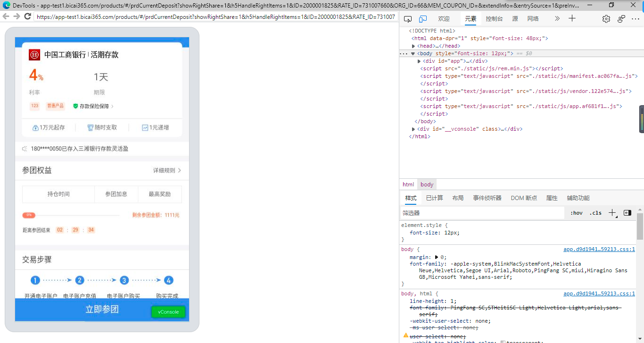Open the 布局 tab
Image resolution: width=644 pixels, height=343 pixels.
pyautogui.click(x=458, y=198)
